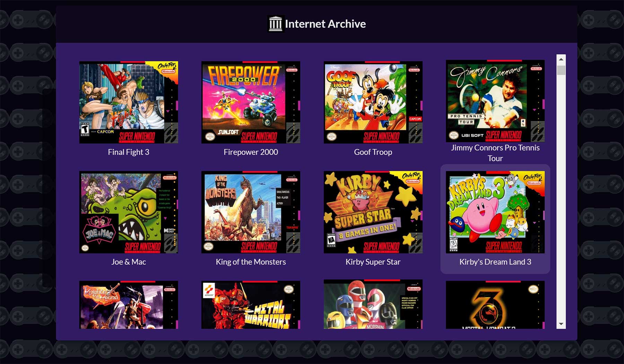The height and width of the screenshot is (364, 624).
Task: Open the Final Fight 3 cover art
Action: point(129,102)
